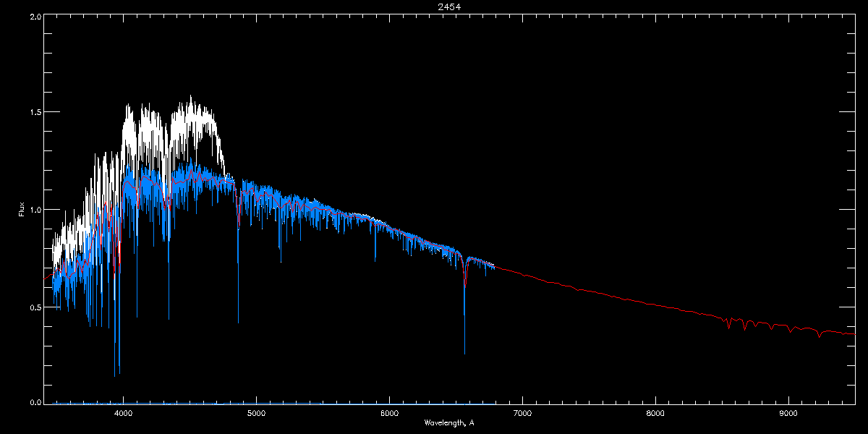Viewport: 868px width, 434px height.
Task: Click the 4000 tick label on x-axis
Action: [124, 413]
